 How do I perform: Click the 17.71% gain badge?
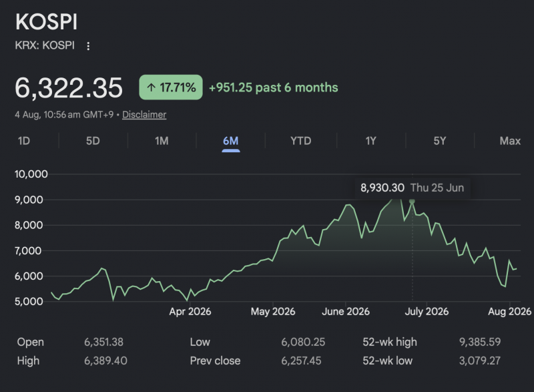(171, 87)
